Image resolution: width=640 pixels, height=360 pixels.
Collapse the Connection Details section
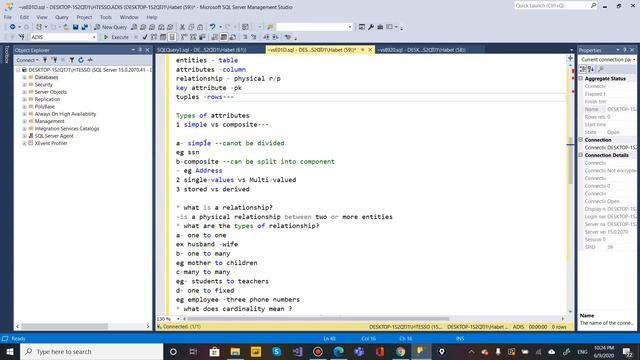tap(581, 155)
